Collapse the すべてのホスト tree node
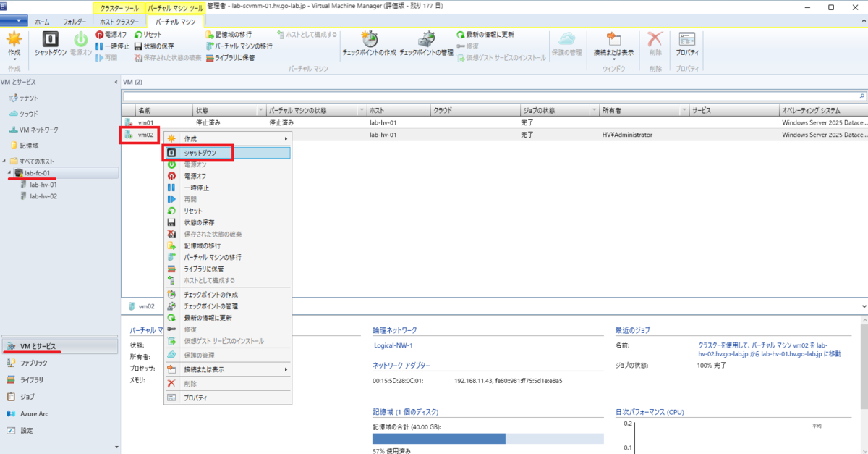Viewport: 868px width, 454px height. pos(4,161)
